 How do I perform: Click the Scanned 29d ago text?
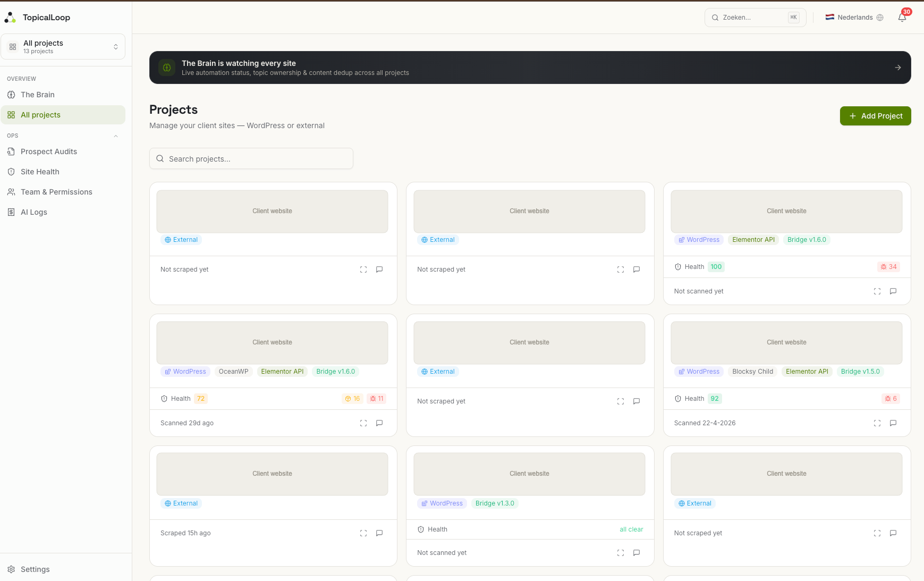pos(187,423)
